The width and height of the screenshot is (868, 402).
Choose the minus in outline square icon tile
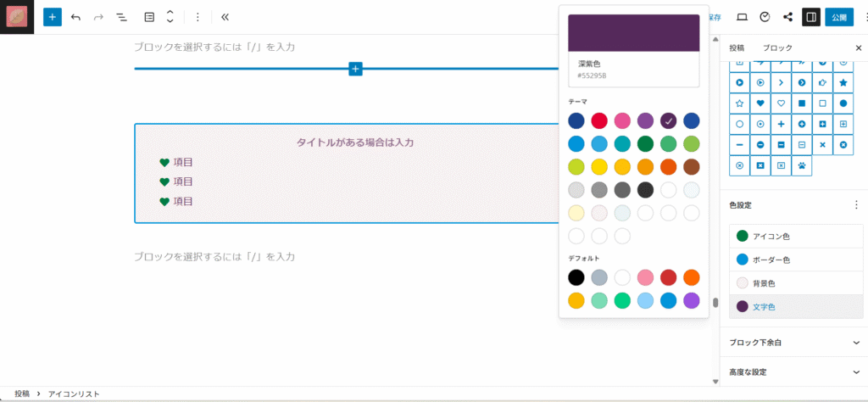tap(802, 144)
